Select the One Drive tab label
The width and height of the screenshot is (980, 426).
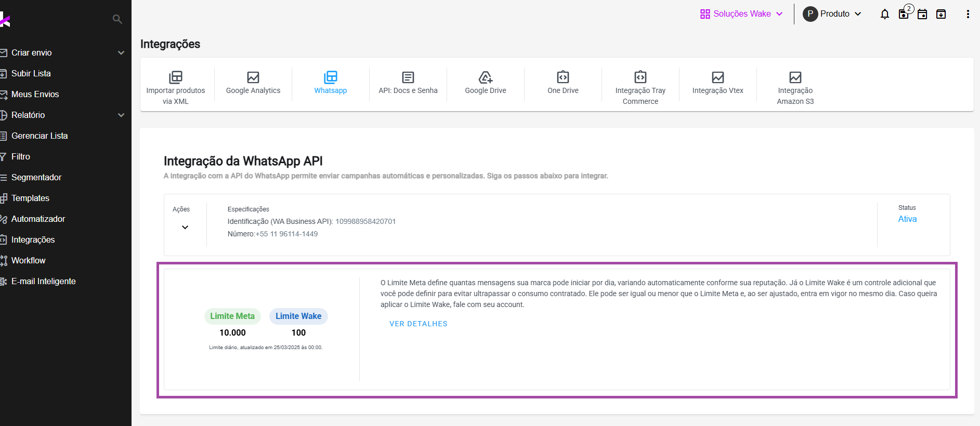563,90
